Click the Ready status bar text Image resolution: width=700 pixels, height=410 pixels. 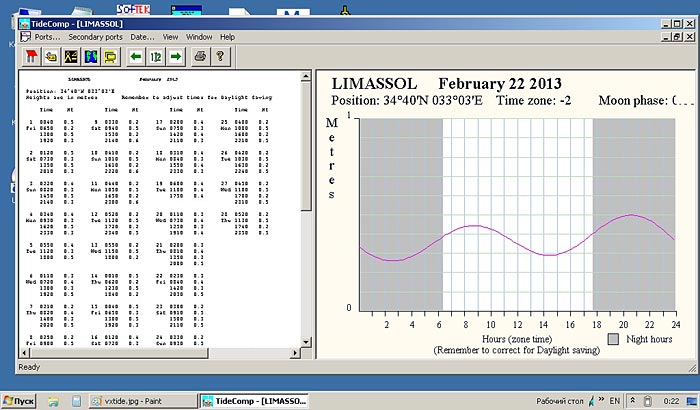pyautogui.click(x=29, y=367)
